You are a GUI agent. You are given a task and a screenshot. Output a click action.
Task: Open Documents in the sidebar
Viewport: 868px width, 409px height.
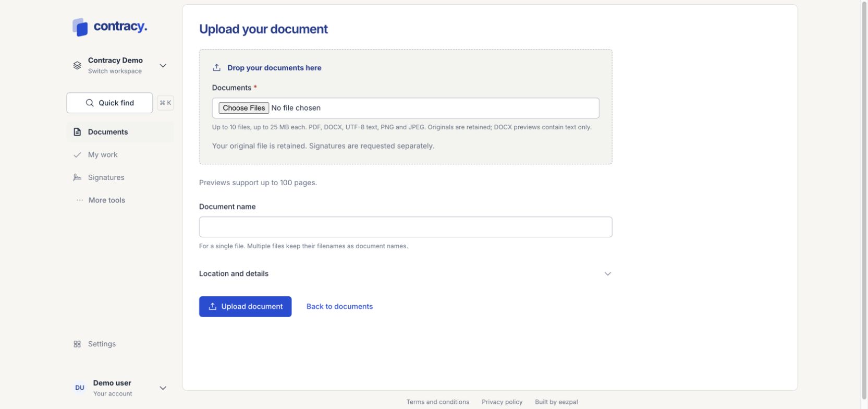[120, 132]
